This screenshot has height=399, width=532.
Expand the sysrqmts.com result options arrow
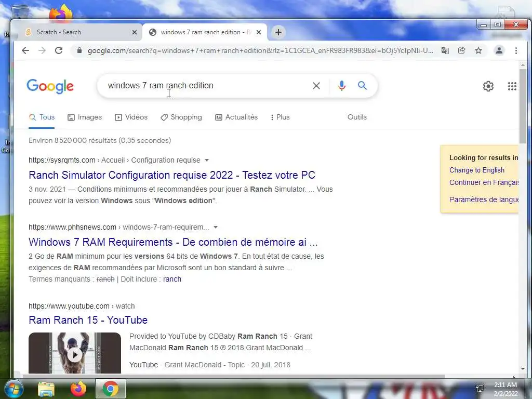pyautogui.click(x=207, y=160)
